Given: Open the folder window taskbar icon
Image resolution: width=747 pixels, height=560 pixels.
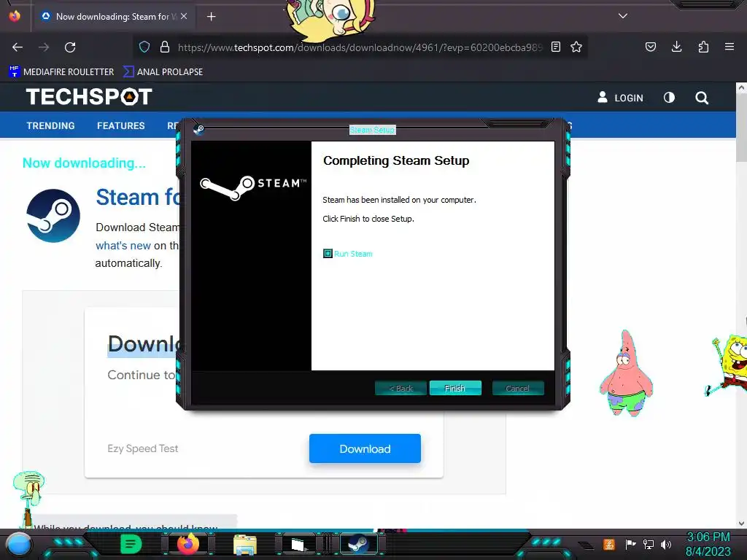Looking at the screenshot, I should click(298, 544).
